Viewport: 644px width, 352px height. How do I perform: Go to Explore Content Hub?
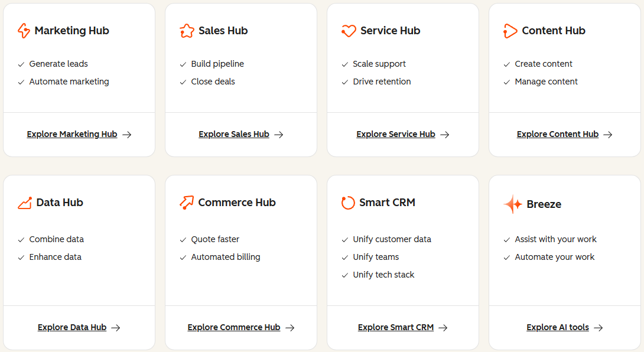(x=558, y=135)
